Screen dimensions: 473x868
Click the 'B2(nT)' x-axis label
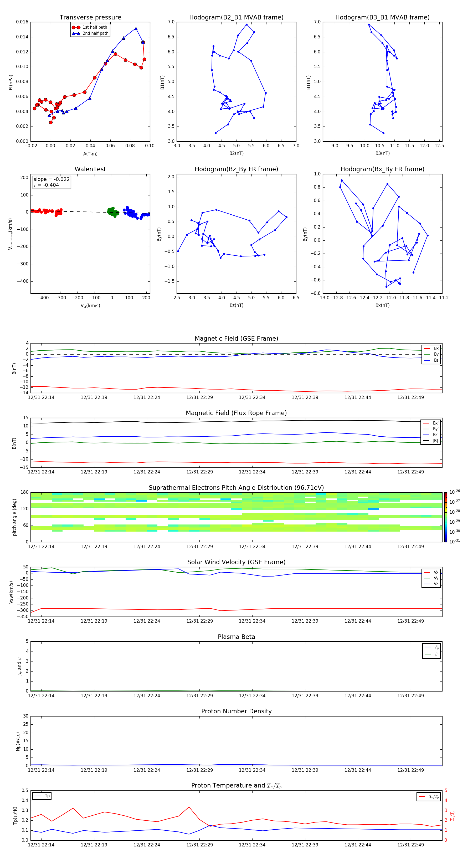pyautogui.click(x=236, y=153)
